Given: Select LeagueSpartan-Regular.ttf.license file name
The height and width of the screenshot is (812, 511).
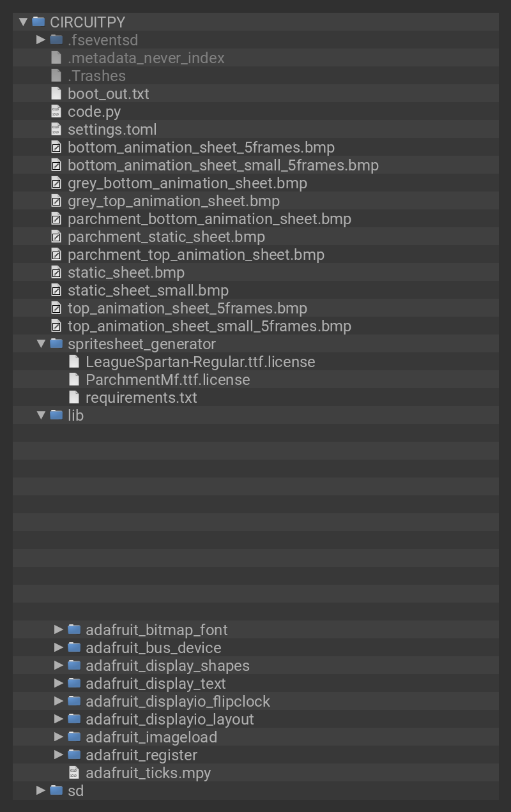Looking at the screenshot, I should tap(200, 362).
